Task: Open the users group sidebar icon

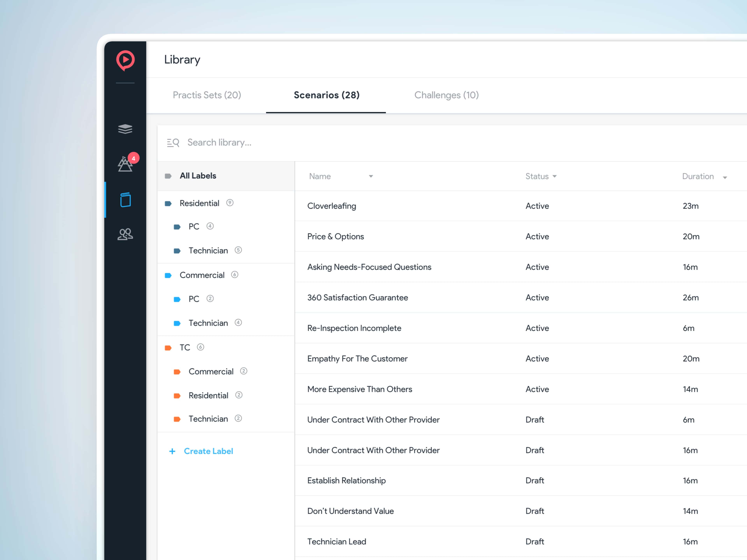Action: pyautogui.click(x=125, y=234)
